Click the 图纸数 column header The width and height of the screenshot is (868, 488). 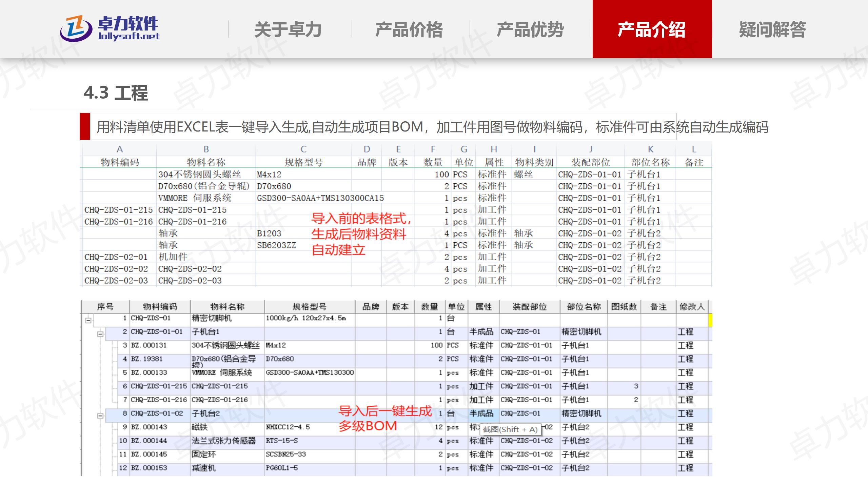(624, 307)
